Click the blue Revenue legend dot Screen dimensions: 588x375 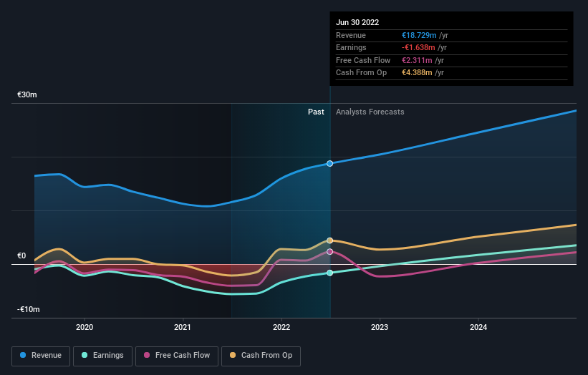(23, 355)
